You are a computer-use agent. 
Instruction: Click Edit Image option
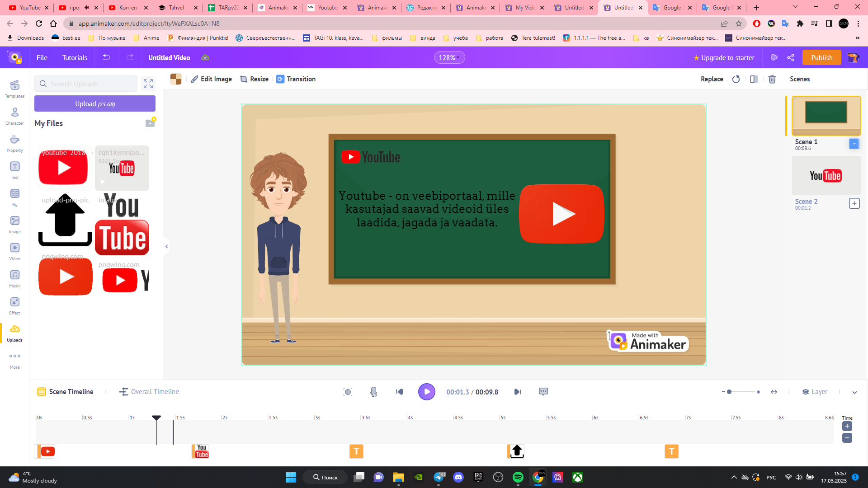tap(211, 79)
